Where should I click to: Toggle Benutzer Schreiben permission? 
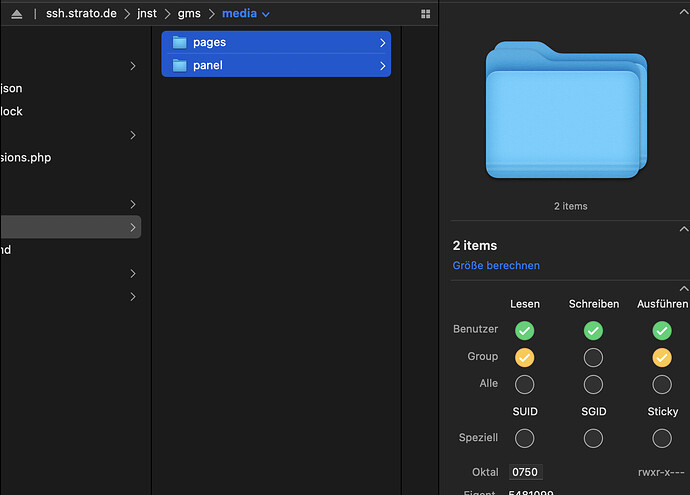[593, 331]
